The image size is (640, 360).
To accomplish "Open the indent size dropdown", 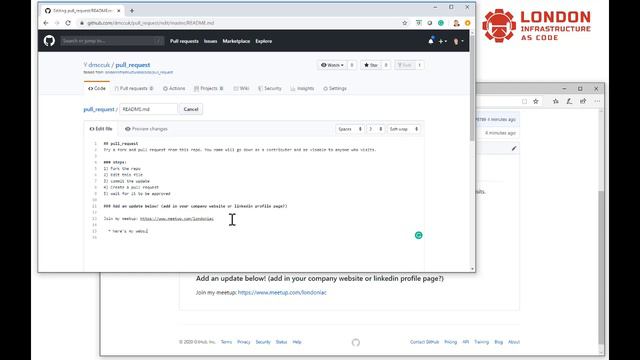I will pyautogui.click(x=376, y=129).
